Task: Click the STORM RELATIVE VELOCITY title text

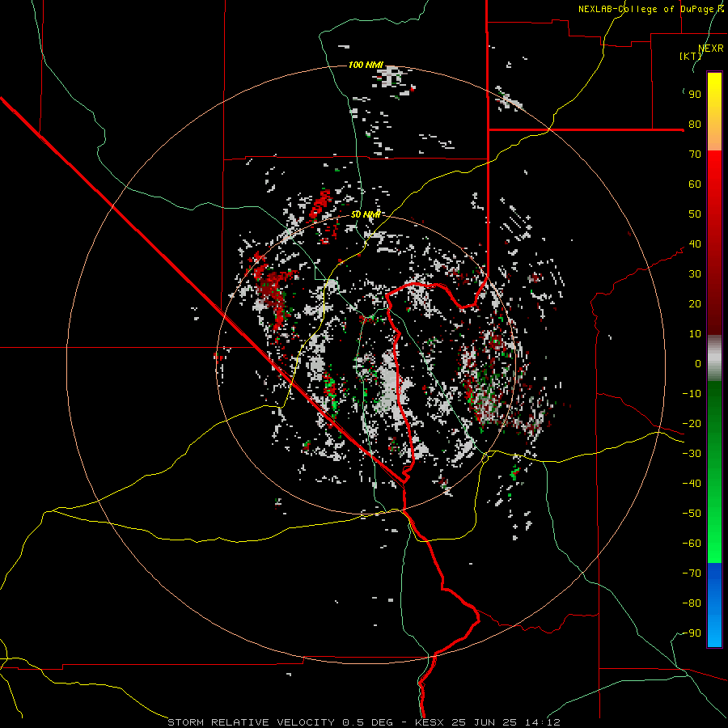Action: 251,722
